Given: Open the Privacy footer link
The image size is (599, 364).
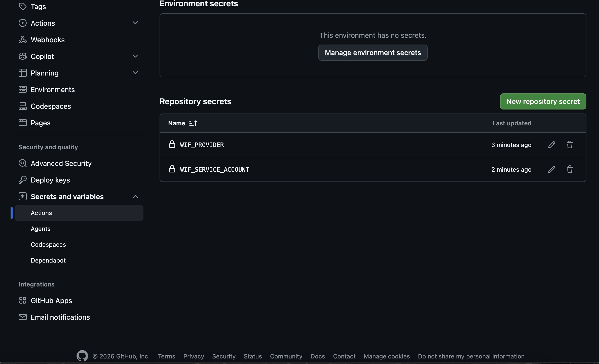Looking at the screenshot, I should point(194,356).
